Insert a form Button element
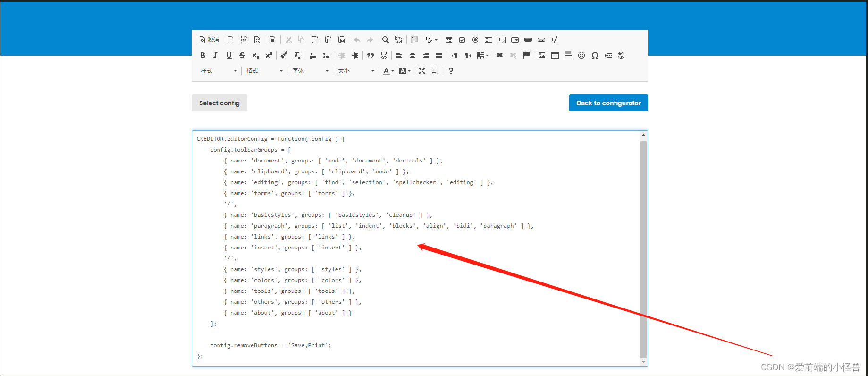 pos(528,40)
